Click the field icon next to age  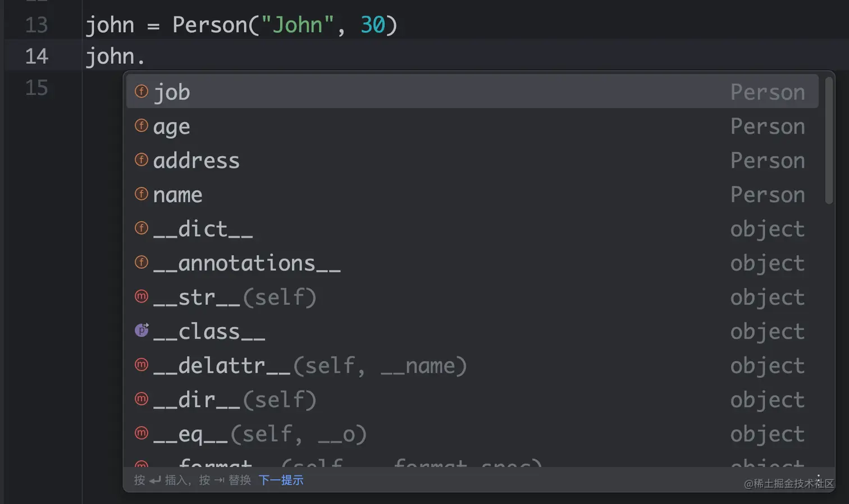coord(141,125)
